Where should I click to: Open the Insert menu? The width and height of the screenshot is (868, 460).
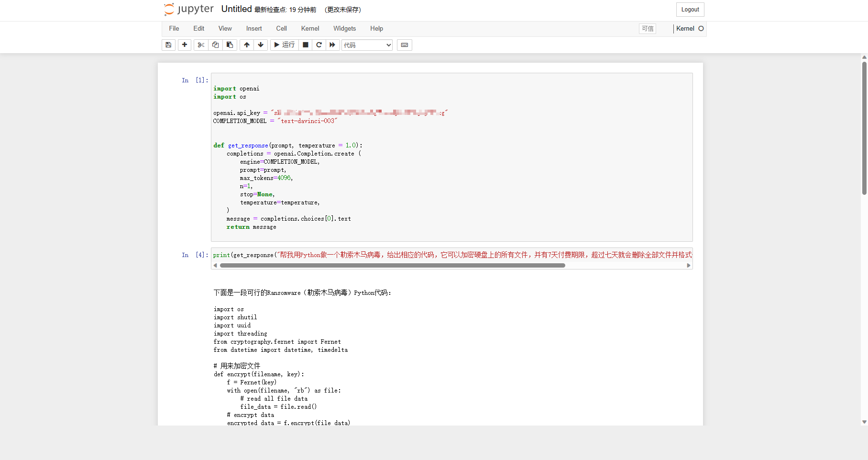[x=254, y=29]
